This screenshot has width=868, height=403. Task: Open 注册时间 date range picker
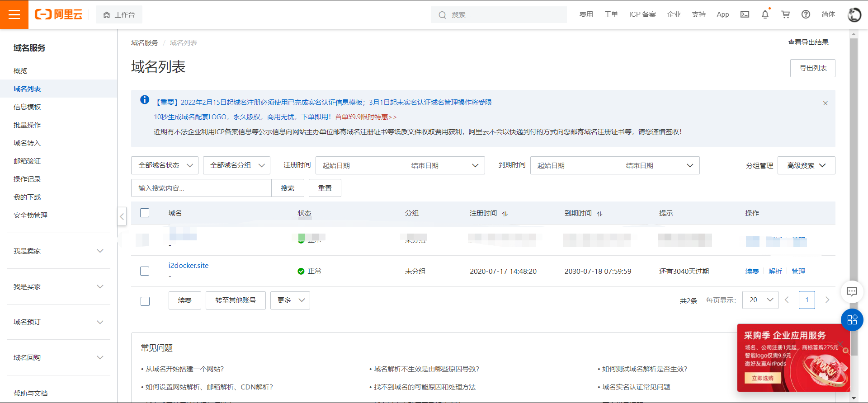[400, 165]
